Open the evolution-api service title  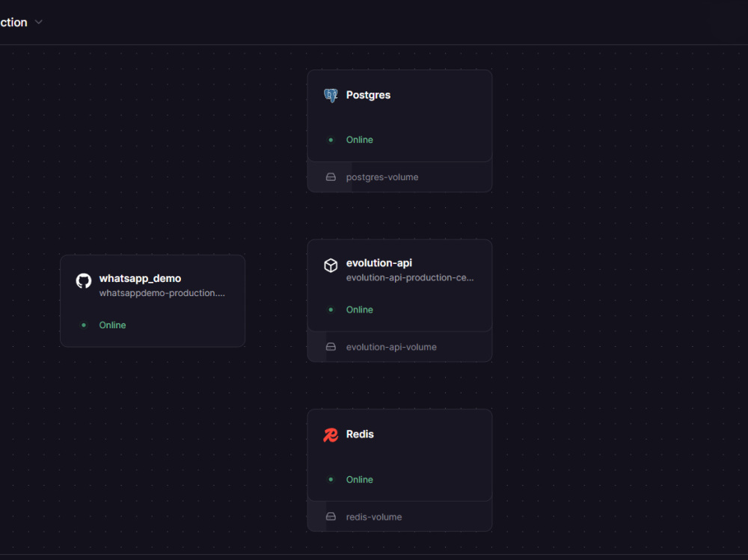tap(379, 263)
